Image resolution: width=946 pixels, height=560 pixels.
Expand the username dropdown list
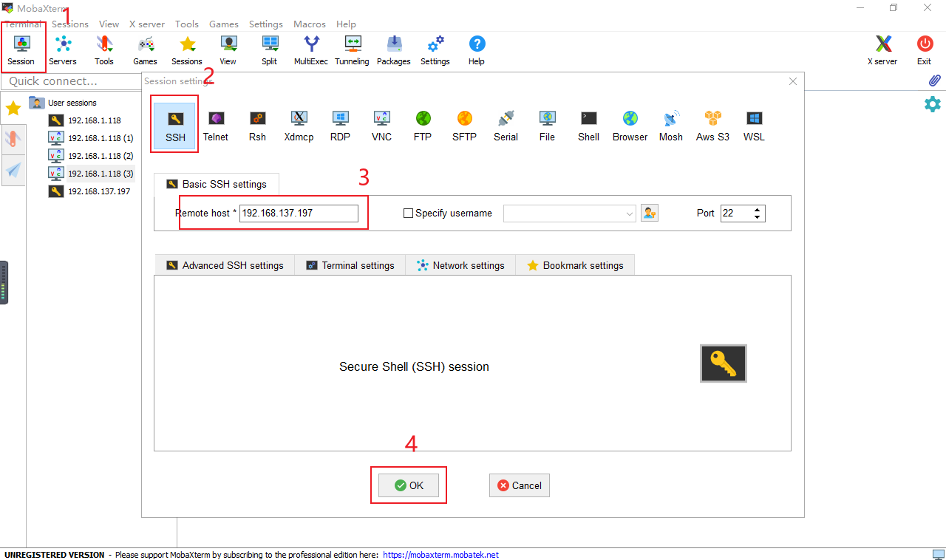coord(629,214)
